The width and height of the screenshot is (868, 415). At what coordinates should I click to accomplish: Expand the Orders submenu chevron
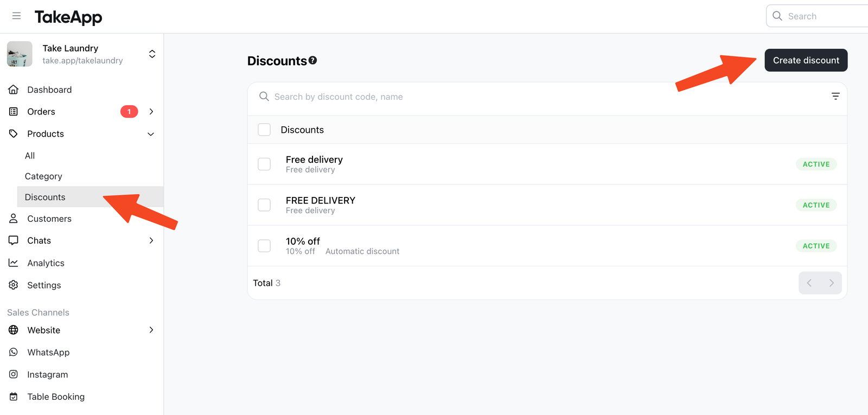point(151,112)
